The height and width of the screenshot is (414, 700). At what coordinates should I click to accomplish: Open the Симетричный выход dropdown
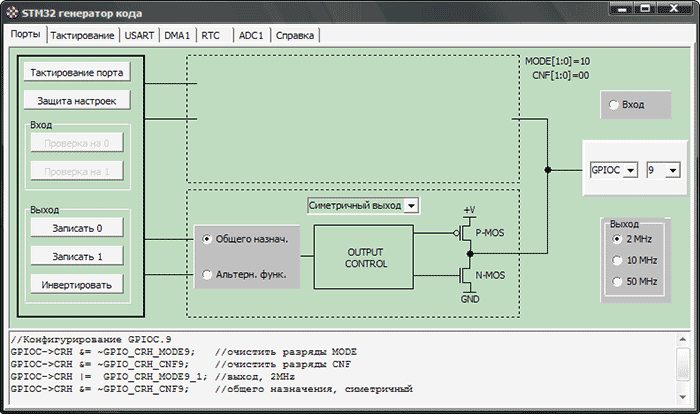(411, 206)
